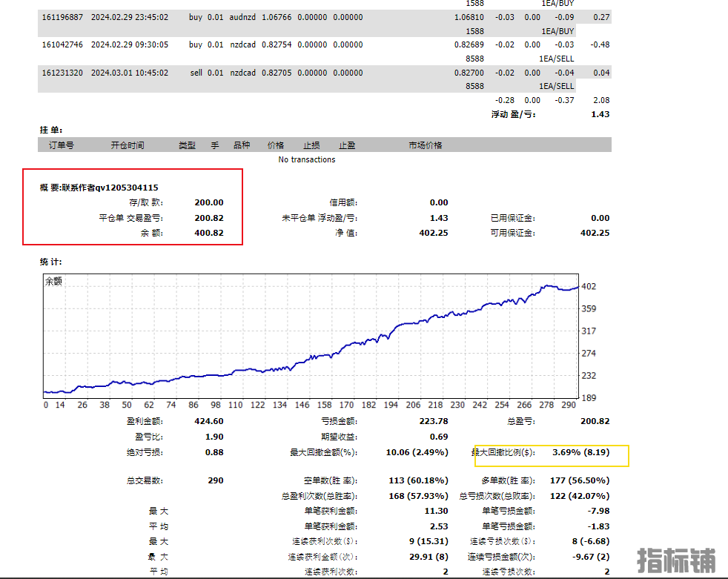728x579 pixels.
Task: Click consecutive loss value -9.67 (2)
Action: click(591, 557)
